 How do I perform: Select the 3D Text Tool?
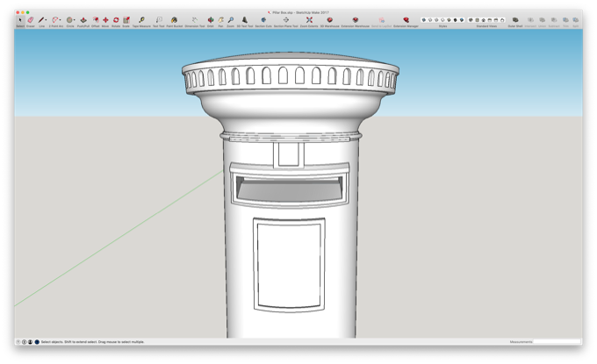pyautogui.click(x=244, y=20)
